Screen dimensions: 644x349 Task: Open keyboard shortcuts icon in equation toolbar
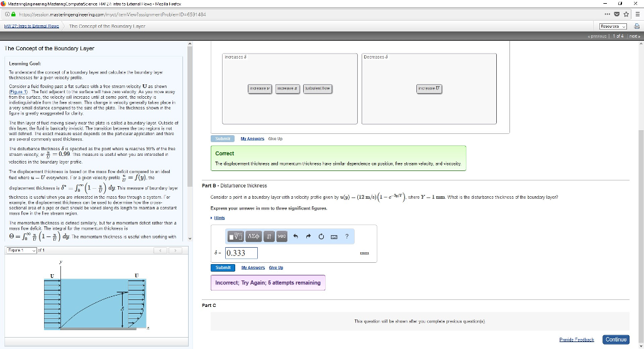[x=334, y=236]
